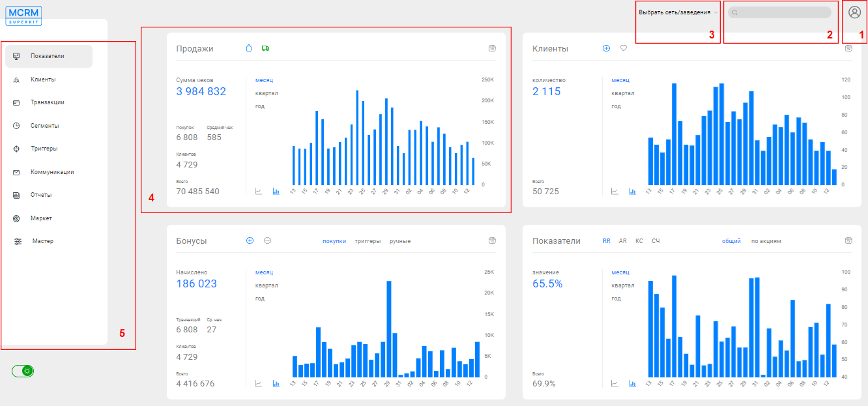
Task: Click the minus circle icon in Бонусы
Action: (267, 240)
